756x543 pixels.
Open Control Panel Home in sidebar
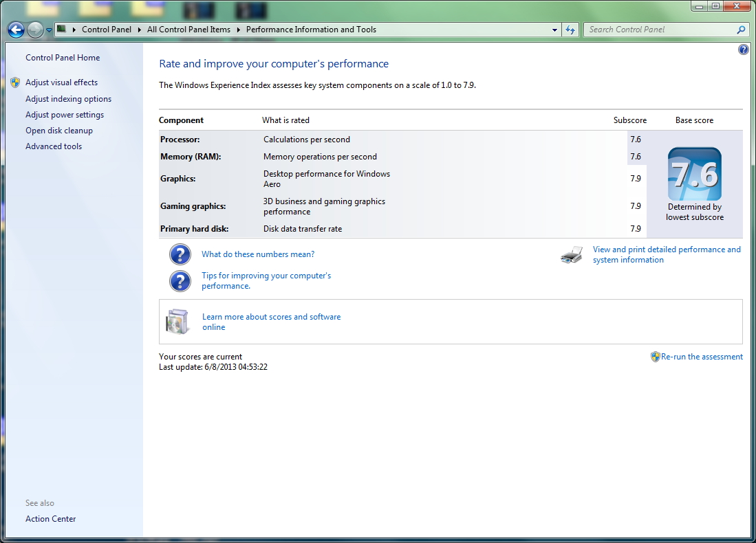click(63, 58)
